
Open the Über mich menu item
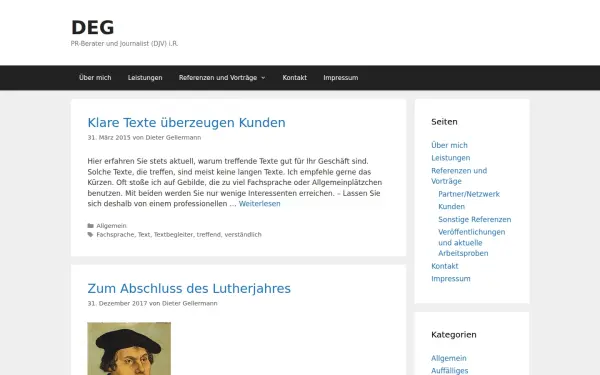(x=95, y=78)
